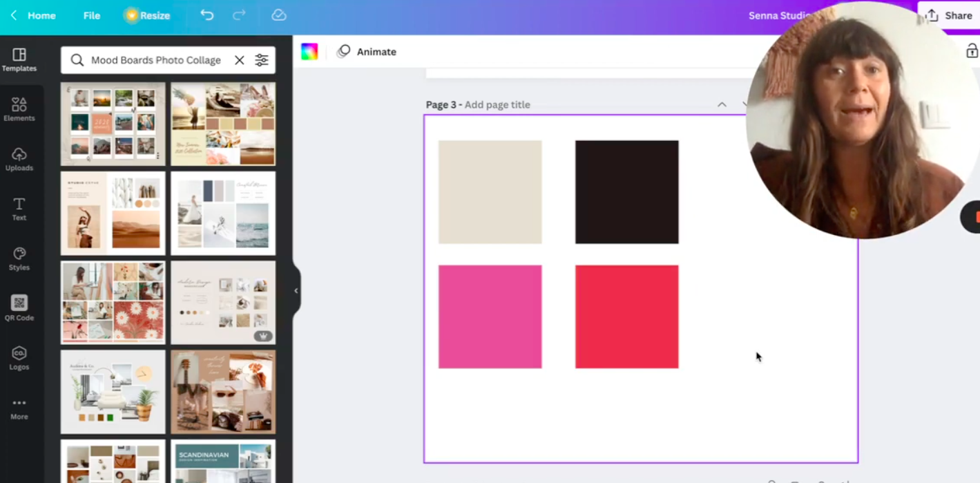The height and width of the screenshot is (483, 980).
Task: Edit the Page 3 title field
Action: tap(497, 105)
